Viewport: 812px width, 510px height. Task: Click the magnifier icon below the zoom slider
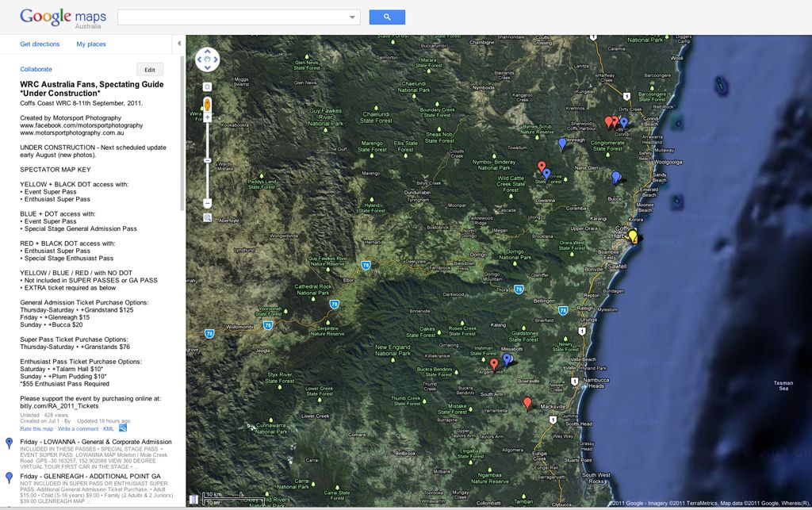tap(207, 218)
